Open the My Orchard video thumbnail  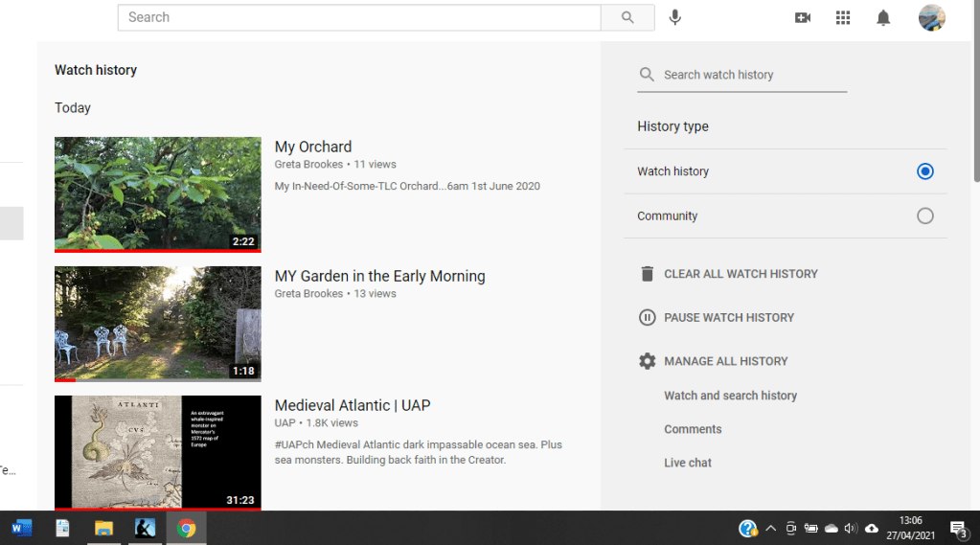pyautogui.click(x=157, y=193)
